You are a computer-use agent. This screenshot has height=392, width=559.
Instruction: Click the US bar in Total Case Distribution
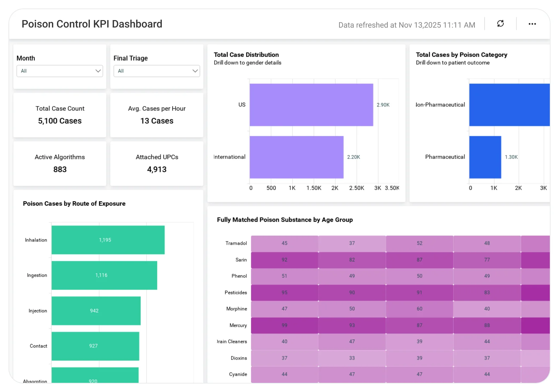(311, 105)
